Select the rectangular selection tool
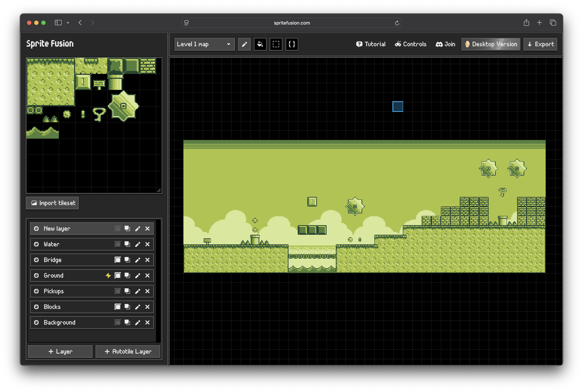The width and height of the screenshot is (583, 392). [276, 44]
